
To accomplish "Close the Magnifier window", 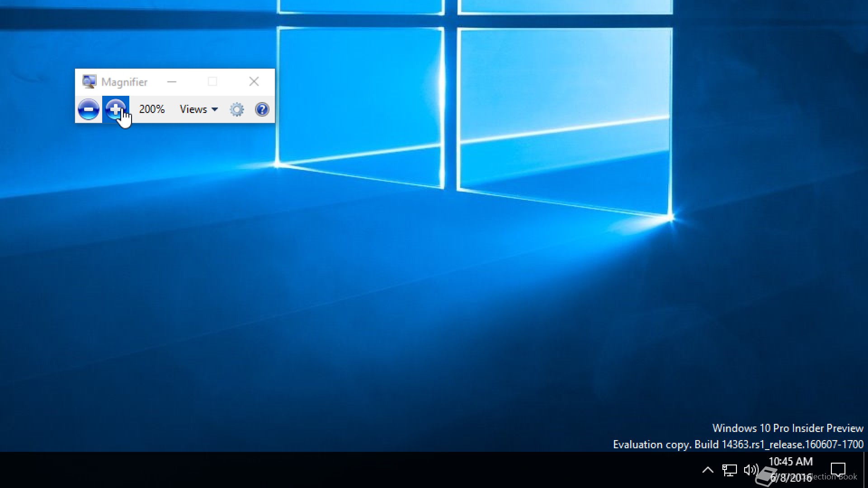I will click(254, 82).
